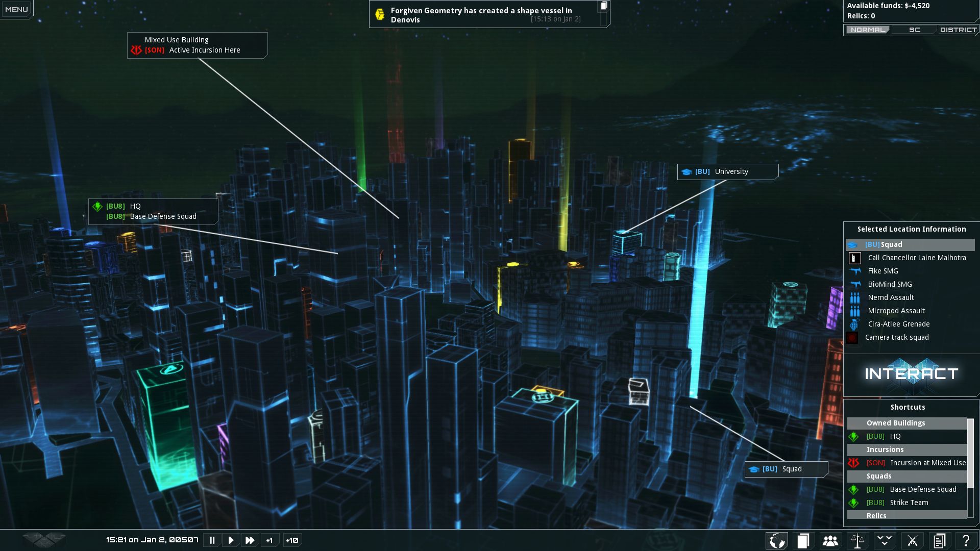980x551 pixels.
Task: Pause the game time
Action: point(212,540)
